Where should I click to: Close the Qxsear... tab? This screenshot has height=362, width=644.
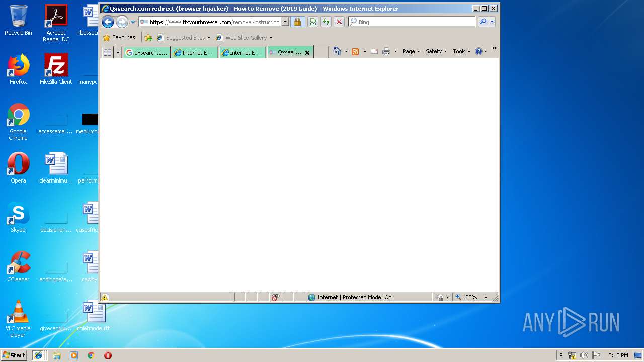coord(307,53)
